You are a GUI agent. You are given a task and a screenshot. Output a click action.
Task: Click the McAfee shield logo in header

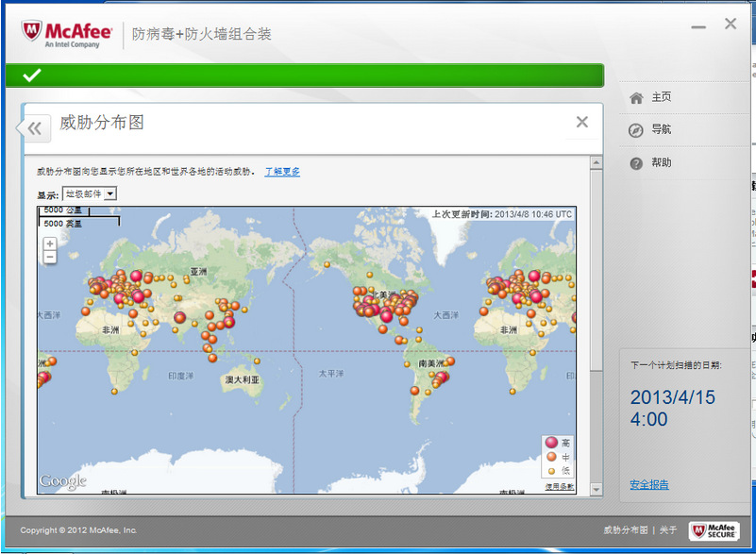(x=32, y=33)
